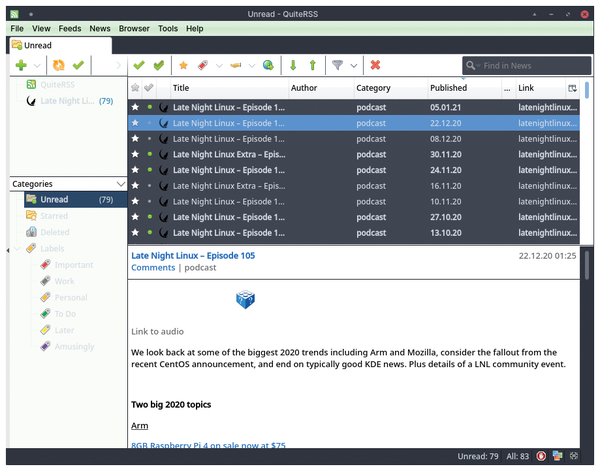The height and width of the screenshot is (471, 600).
Task: Sort by the Published column header
Action: 464,88
